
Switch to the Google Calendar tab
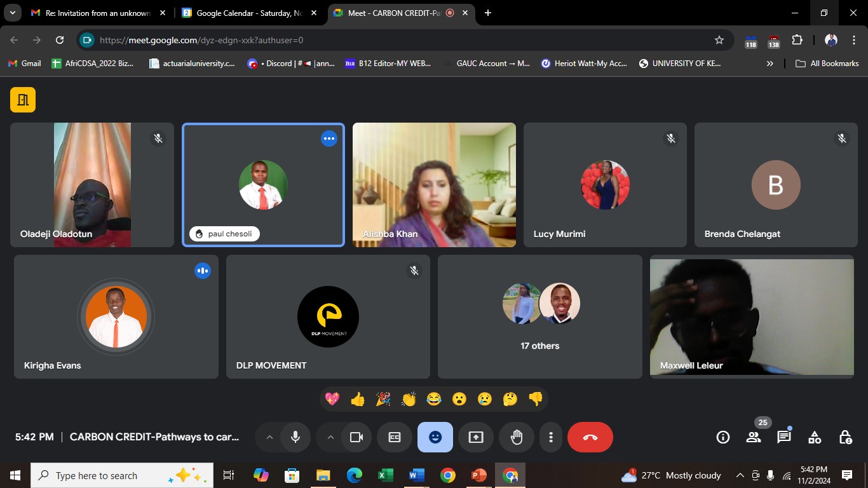tap(248, 13)
